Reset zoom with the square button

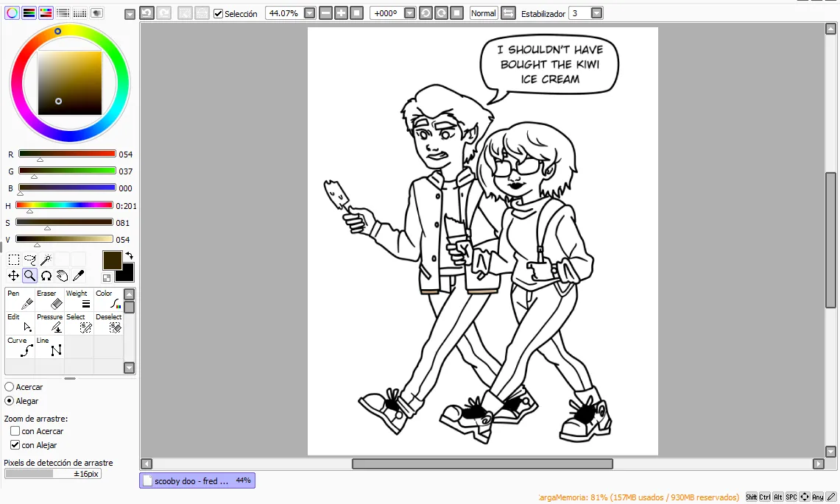point(357,13)
